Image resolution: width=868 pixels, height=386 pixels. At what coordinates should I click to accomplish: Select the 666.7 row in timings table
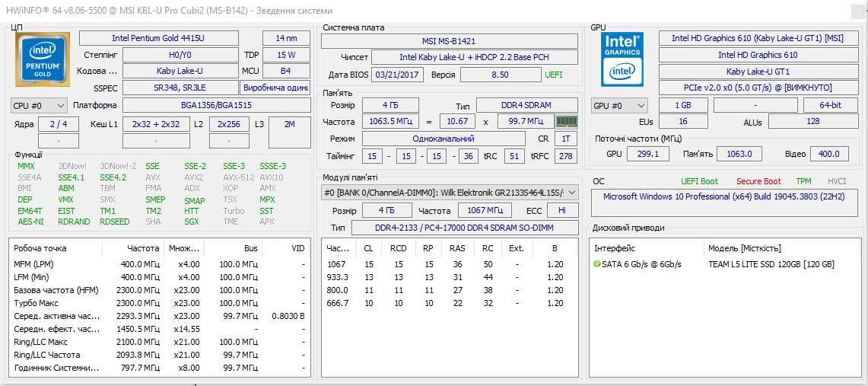pos(450,303)
